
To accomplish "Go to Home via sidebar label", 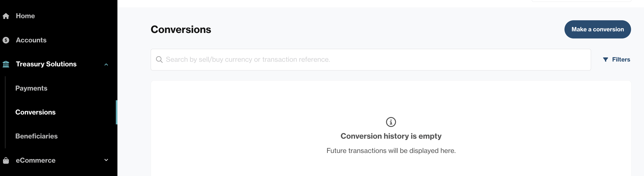I will (x=25, y=16).
